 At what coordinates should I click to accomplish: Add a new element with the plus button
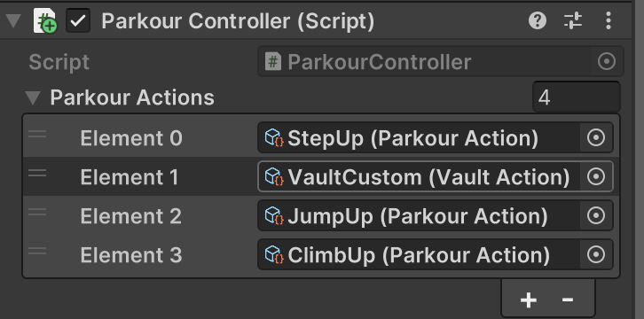pyautogui.click(x=528, y=300)
